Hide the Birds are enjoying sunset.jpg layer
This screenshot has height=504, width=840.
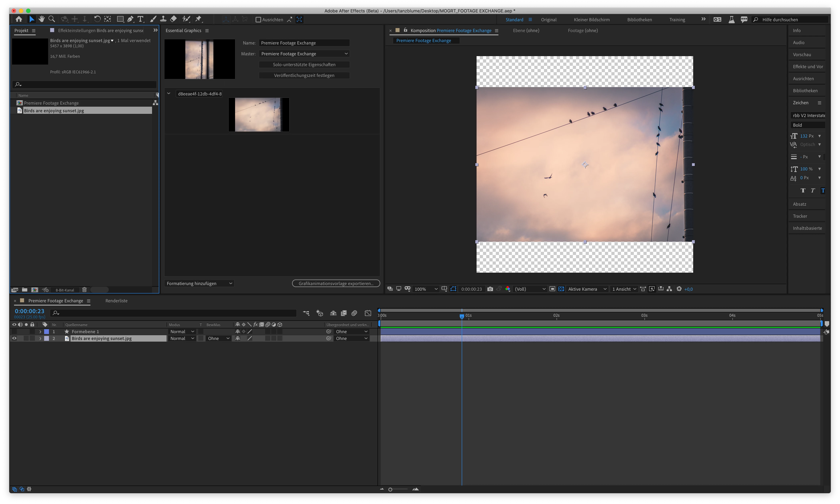click(x=14, y=338)
